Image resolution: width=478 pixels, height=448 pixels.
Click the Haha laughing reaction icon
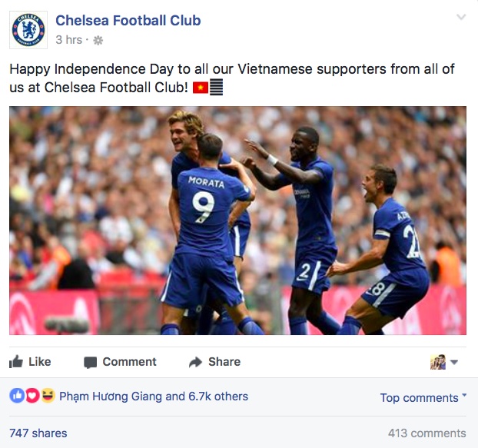[46, 397]
